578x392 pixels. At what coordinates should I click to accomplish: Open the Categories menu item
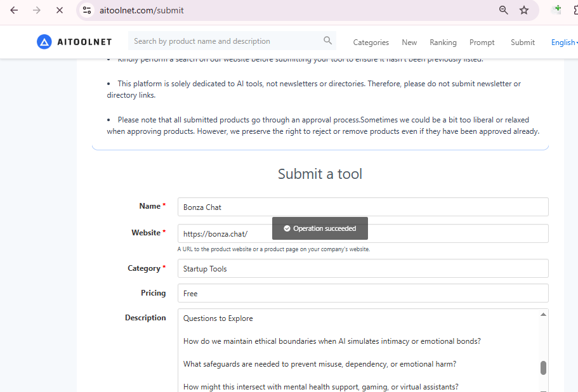(x=371, y=42)
